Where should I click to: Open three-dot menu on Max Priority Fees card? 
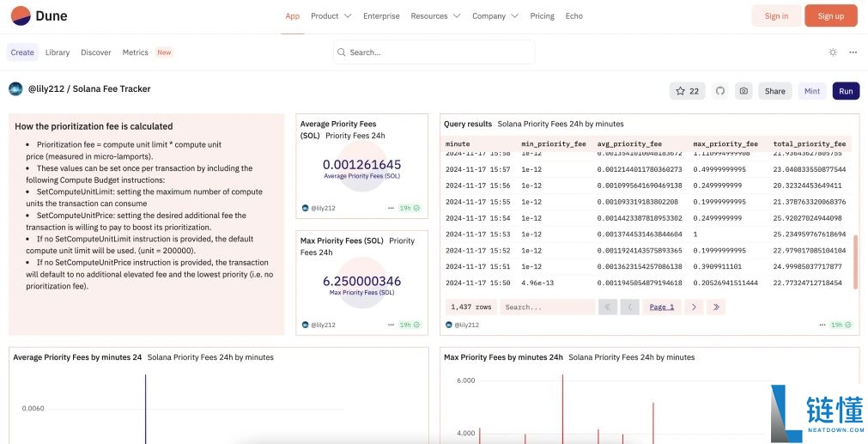391,325
